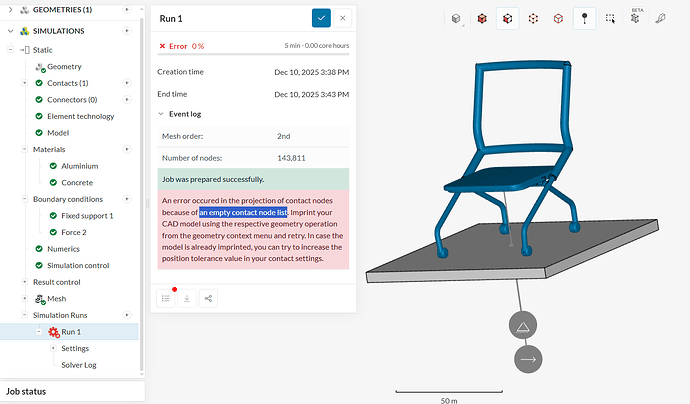
Task: Click the SIMULATIONS section icon
Action: [x=25, y=31]
